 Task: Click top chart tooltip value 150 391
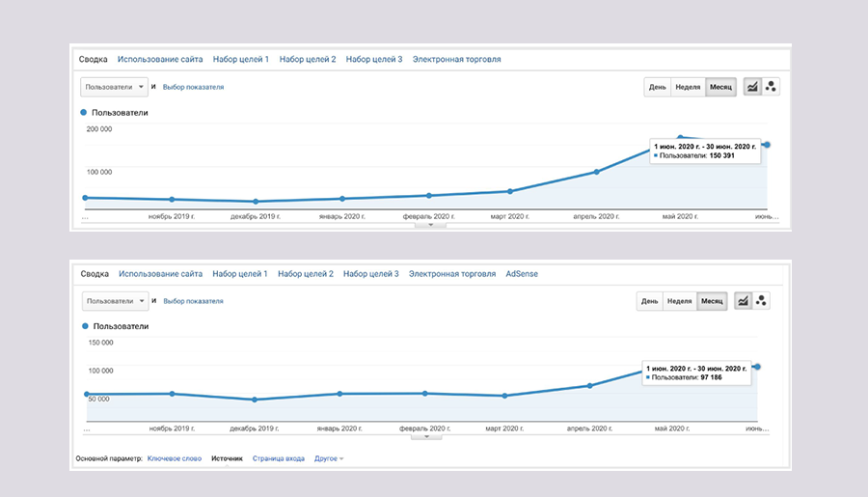721,155
